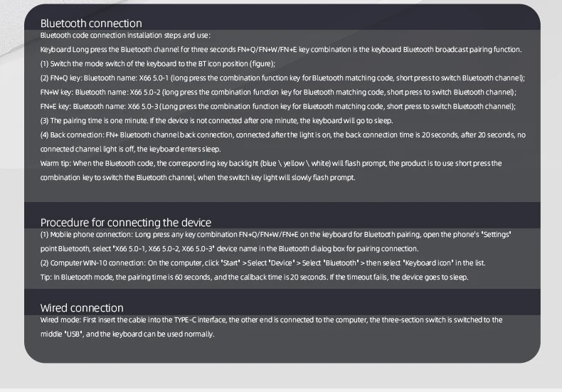Click the "(1) Mobile phone connection" line
The width and height of the screenshot is (562, 392).
(x=276, y=234)
